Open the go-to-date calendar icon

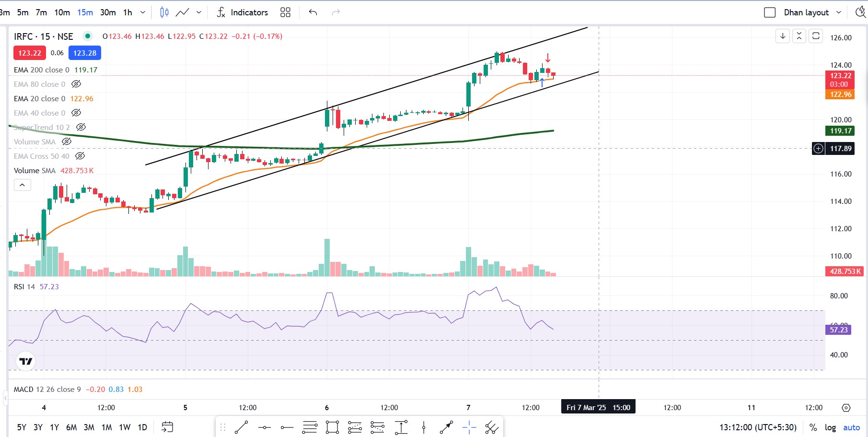tap(167, 427)
